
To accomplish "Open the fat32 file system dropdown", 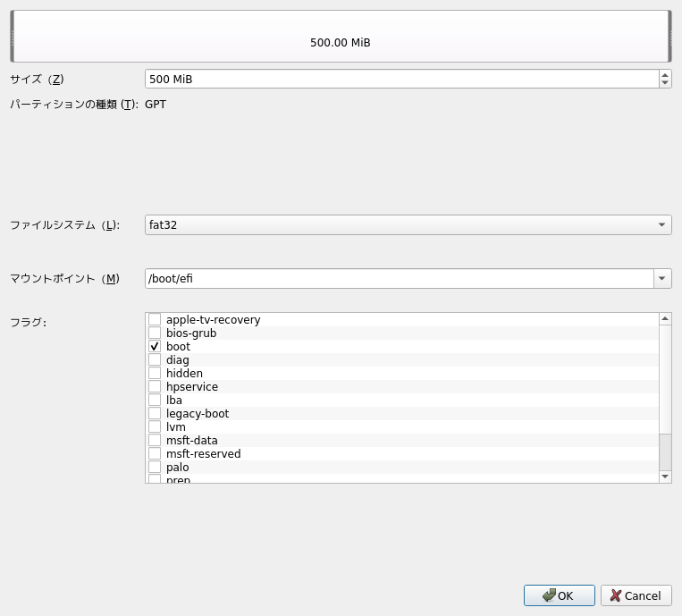I will point(408,225).
